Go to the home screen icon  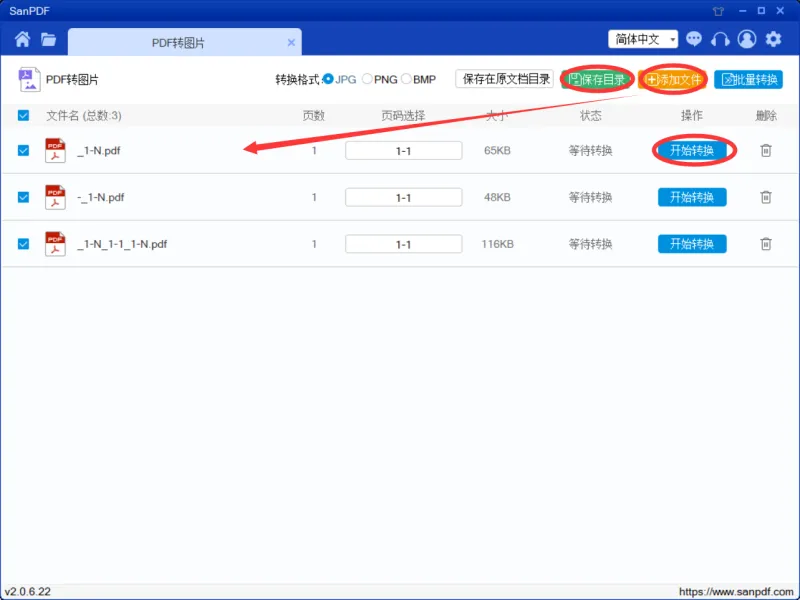click(22, 39)
